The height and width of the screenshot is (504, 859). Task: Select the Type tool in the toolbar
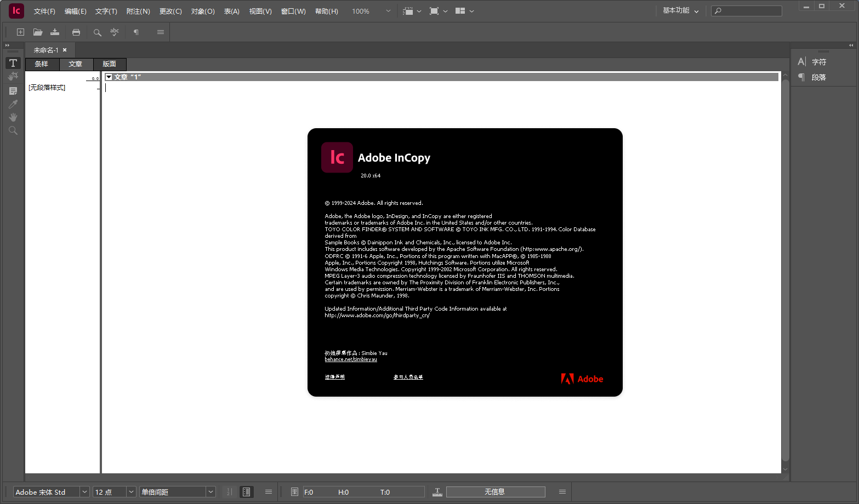click(13, 62)
